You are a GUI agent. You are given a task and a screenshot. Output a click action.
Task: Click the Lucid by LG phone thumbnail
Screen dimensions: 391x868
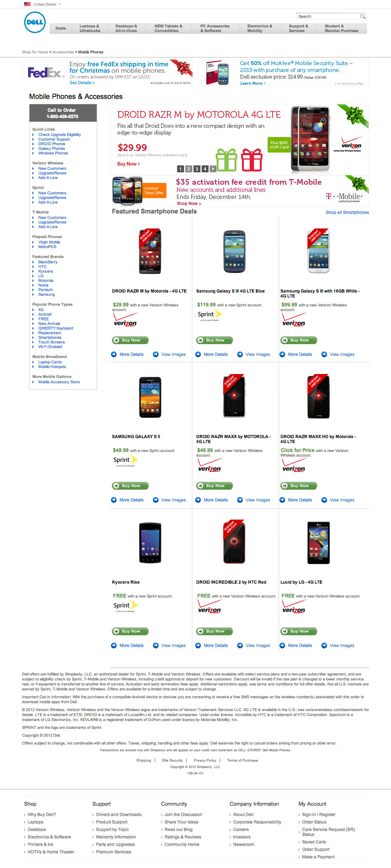(318, 543)
